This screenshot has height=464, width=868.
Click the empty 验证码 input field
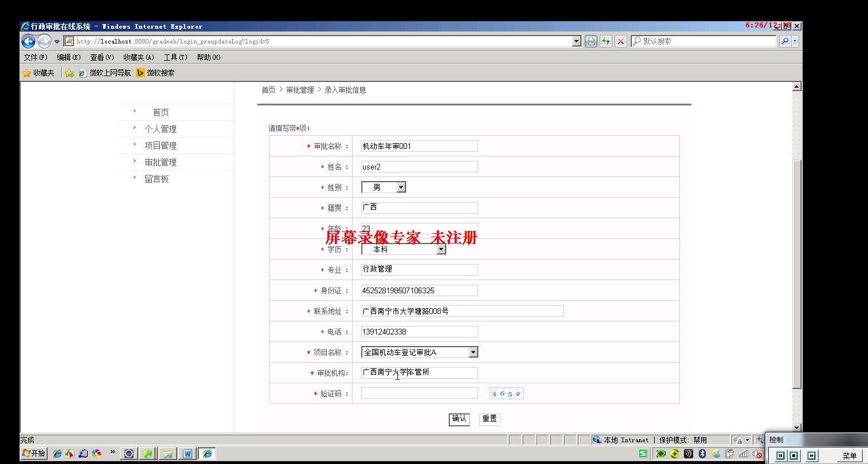[x=419, y=393]
